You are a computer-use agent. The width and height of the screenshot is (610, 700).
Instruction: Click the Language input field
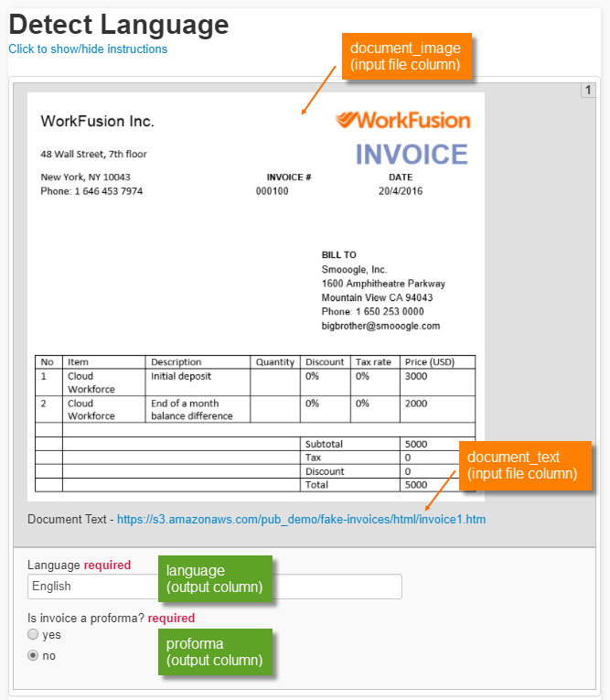pos(215,587)
